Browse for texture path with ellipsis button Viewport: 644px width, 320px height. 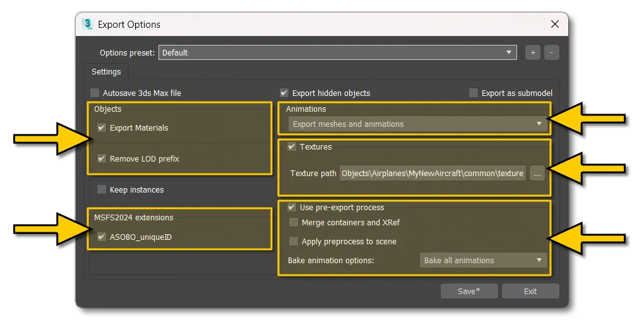537,174
